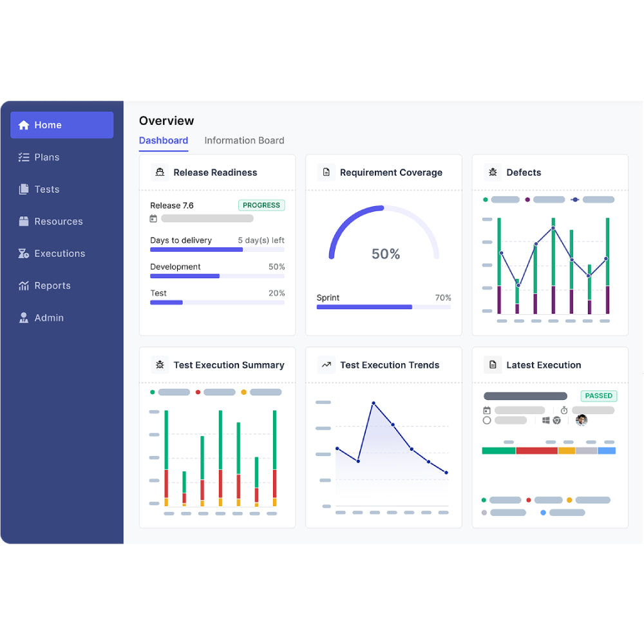Click the Resources icon in the sidebar
This screenshot has width=644, height=644.
(x=23, y=222)
